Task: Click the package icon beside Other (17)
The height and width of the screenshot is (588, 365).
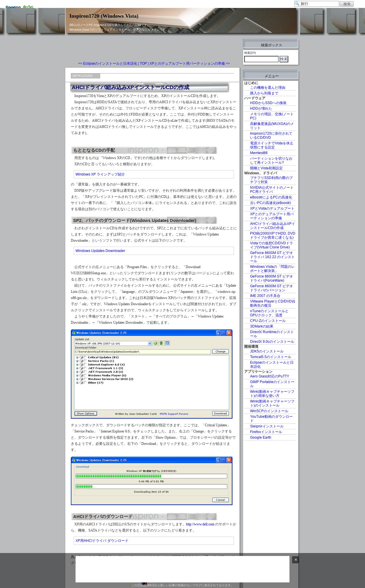Action: [81, 383]
